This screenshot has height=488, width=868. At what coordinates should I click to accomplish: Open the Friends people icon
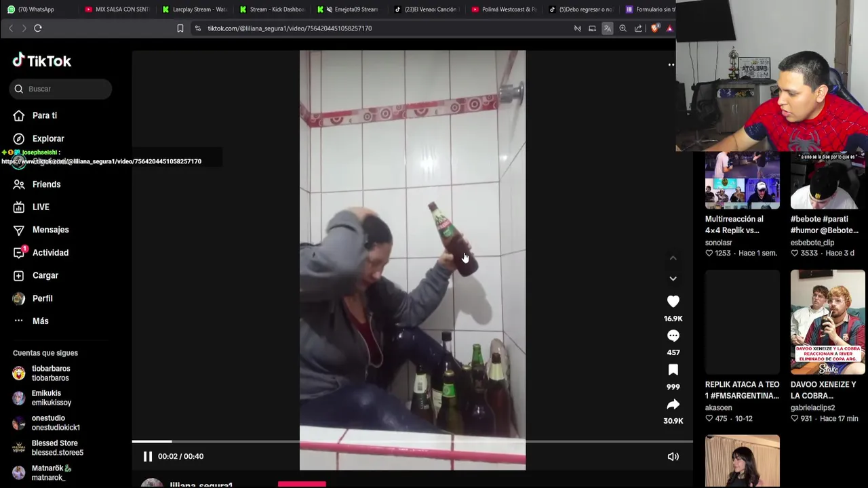click(x=19, y=184)
